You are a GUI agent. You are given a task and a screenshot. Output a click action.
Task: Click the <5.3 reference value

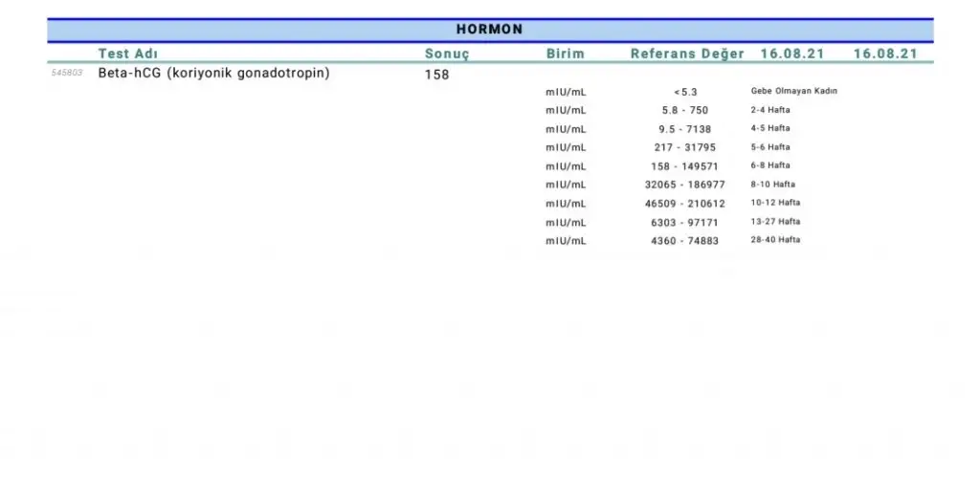tap(684, 92)
